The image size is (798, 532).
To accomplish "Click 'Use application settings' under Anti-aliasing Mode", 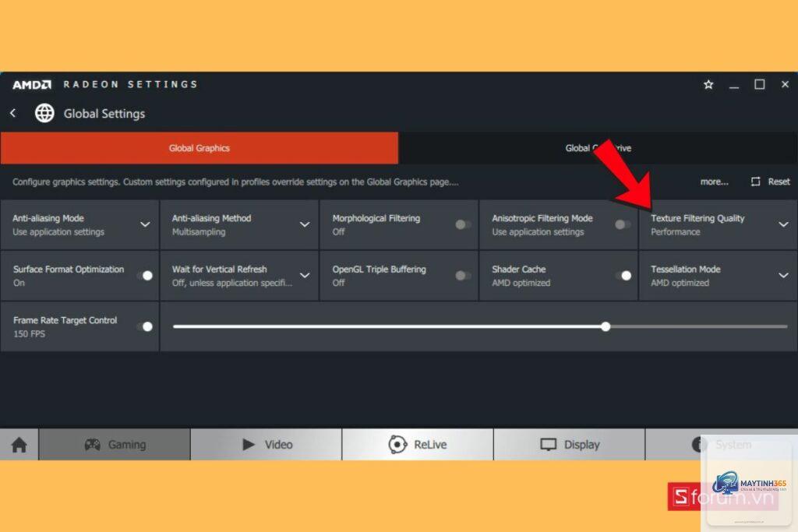I will click(58, 232).
